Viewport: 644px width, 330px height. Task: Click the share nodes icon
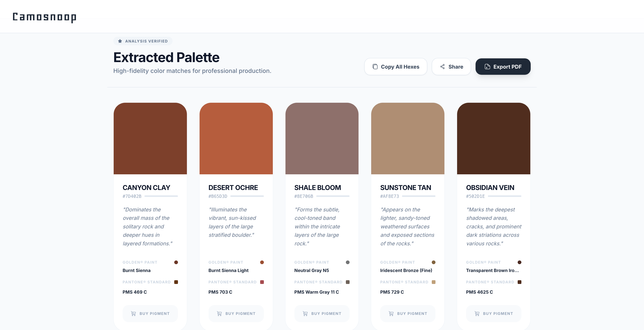pos(442,67)
